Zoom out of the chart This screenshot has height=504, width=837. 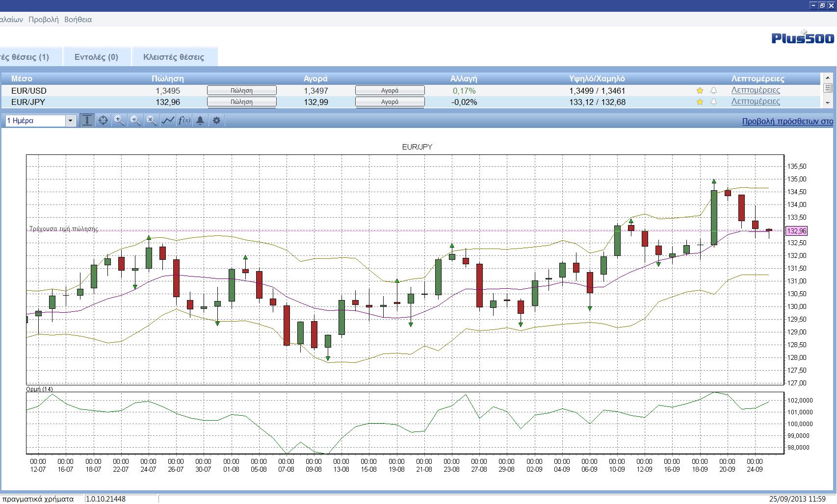135,120
